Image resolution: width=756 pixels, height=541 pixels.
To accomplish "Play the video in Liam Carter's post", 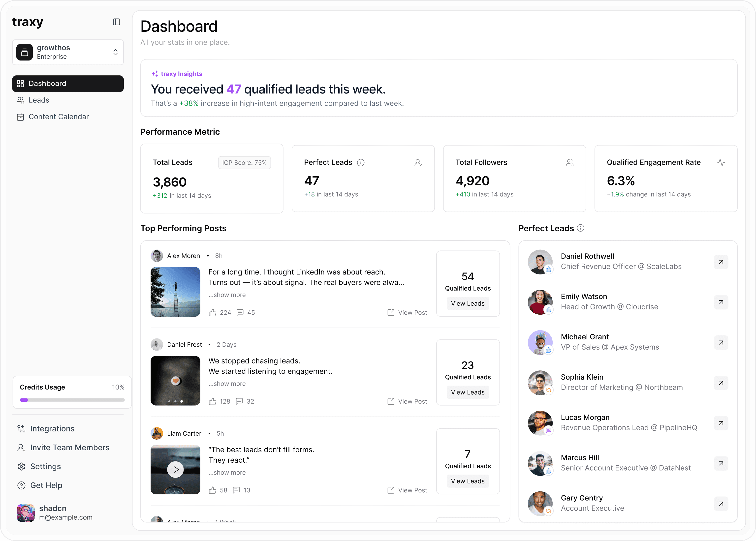I will pyautogui.click(x=176, y=469).
